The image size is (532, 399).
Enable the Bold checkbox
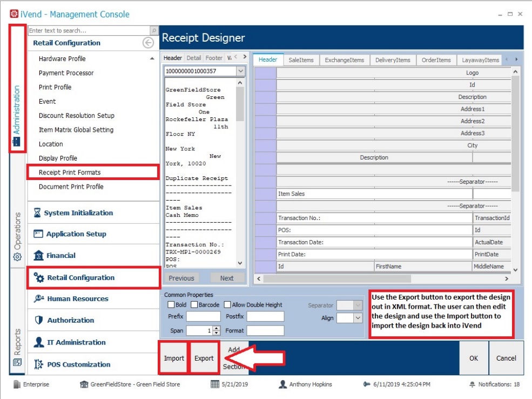click(171, 304)
